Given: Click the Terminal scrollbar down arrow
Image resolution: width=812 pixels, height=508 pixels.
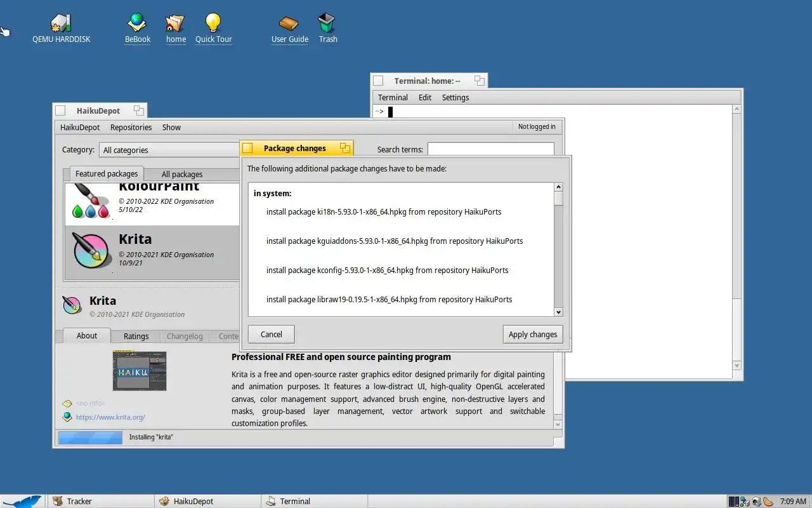Looking at the screenshot, I should [x=737, y=366].
